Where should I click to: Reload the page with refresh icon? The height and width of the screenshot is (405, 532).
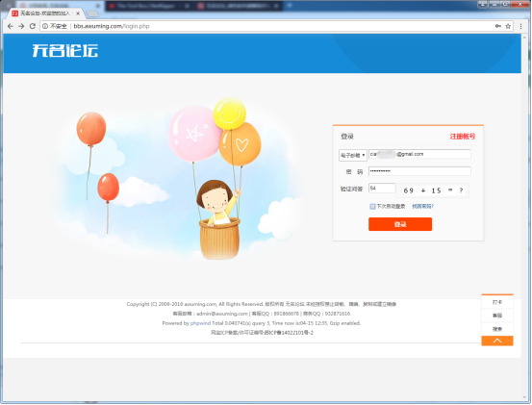coord(33,26)
